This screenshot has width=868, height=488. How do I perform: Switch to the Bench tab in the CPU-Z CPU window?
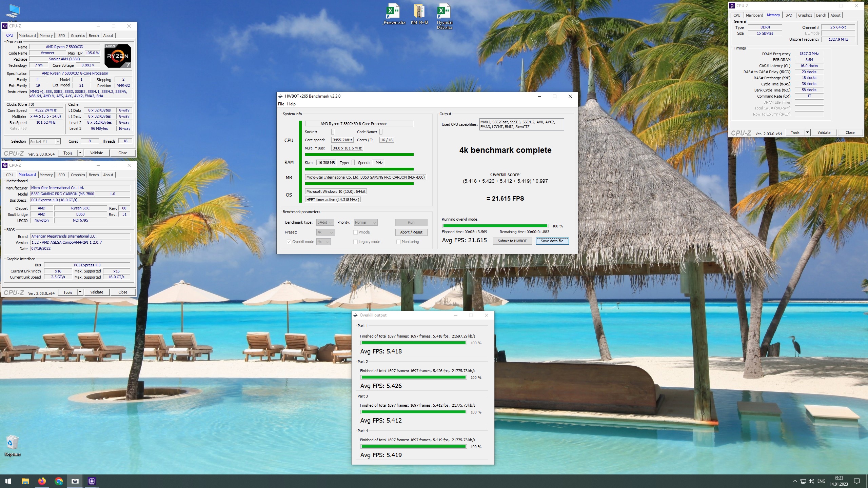[x=94, y=36]
